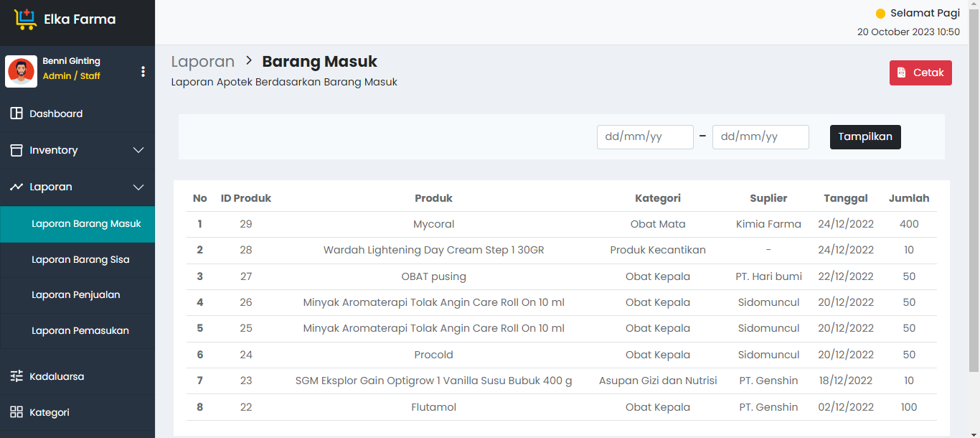Image resolution: width=980 pixels, height=438 pixels.
Task: Click the Kadaluarsa sliders icon
Action: point(17,376)
